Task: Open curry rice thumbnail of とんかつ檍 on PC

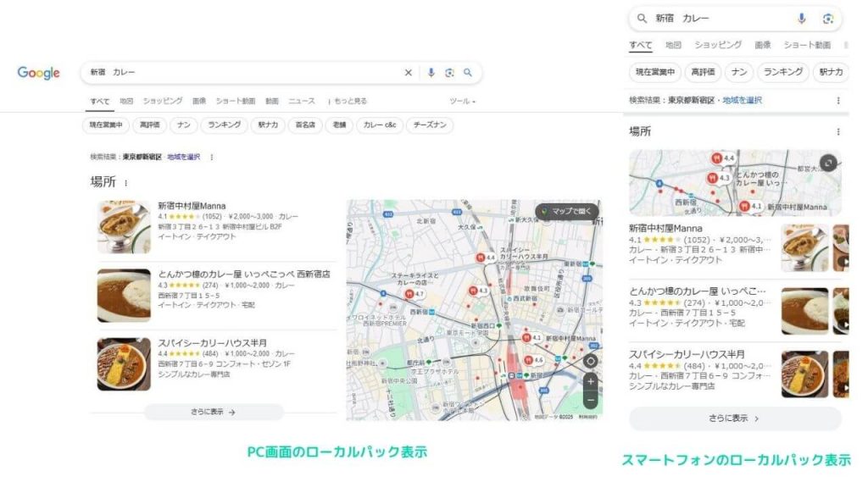Action: [x=124, y=296]
